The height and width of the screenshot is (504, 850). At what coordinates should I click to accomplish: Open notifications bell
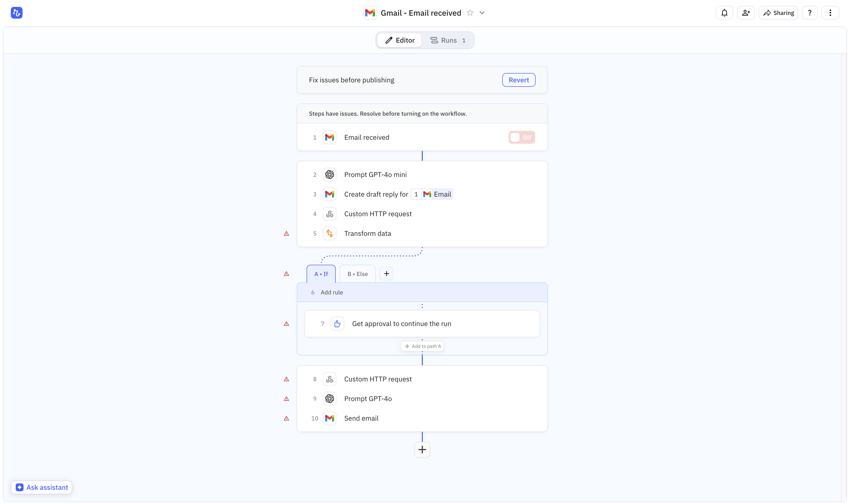coord(724,13)
